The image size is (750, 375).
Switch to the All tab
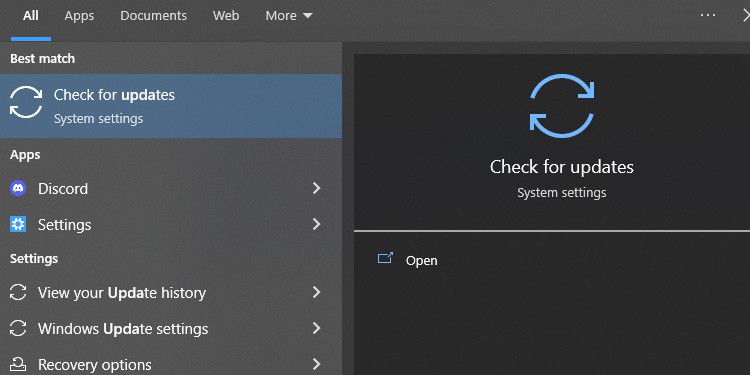(31, 16)
